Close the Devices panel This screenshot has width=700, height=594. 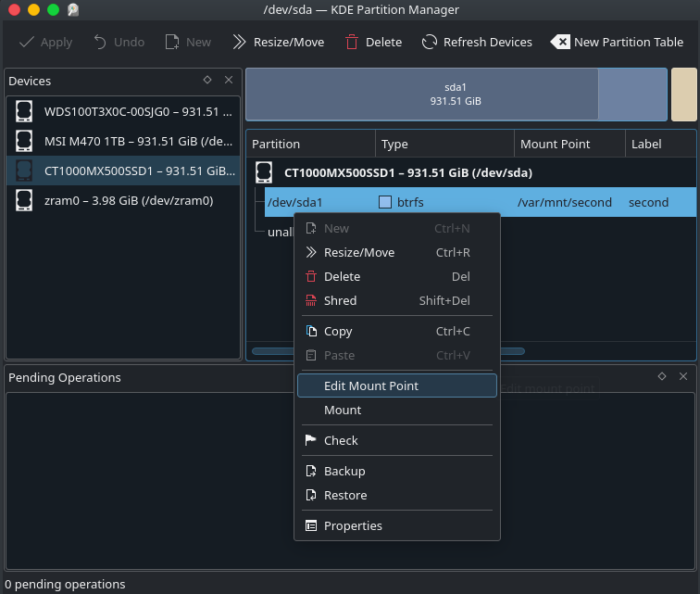(x=229, y=80)
